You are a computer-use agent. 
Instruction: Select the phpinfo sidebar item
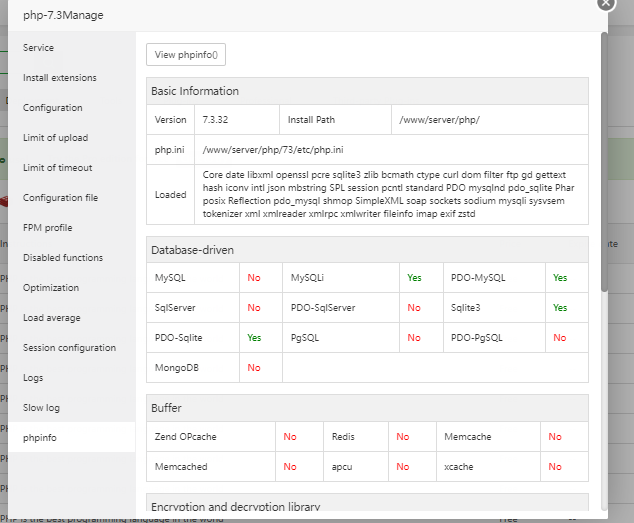pos(40,438)
